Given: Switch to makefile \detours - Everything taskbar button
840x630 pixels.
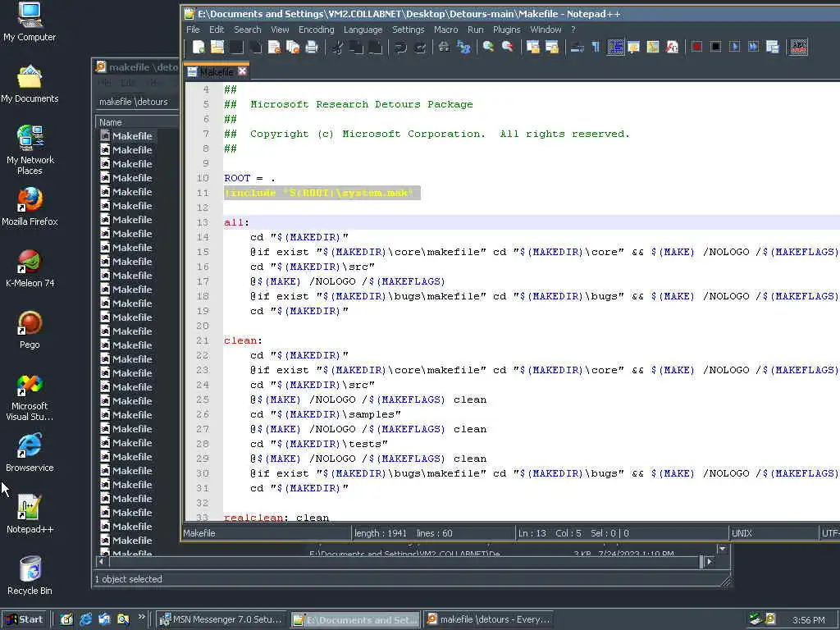Looking at the screenshot, I should click(488, 619).
